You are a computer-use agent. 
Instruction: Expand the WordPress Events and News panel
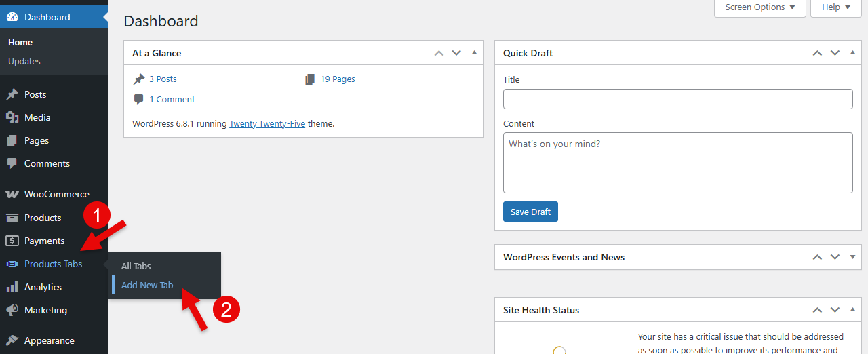coord(852,257)
